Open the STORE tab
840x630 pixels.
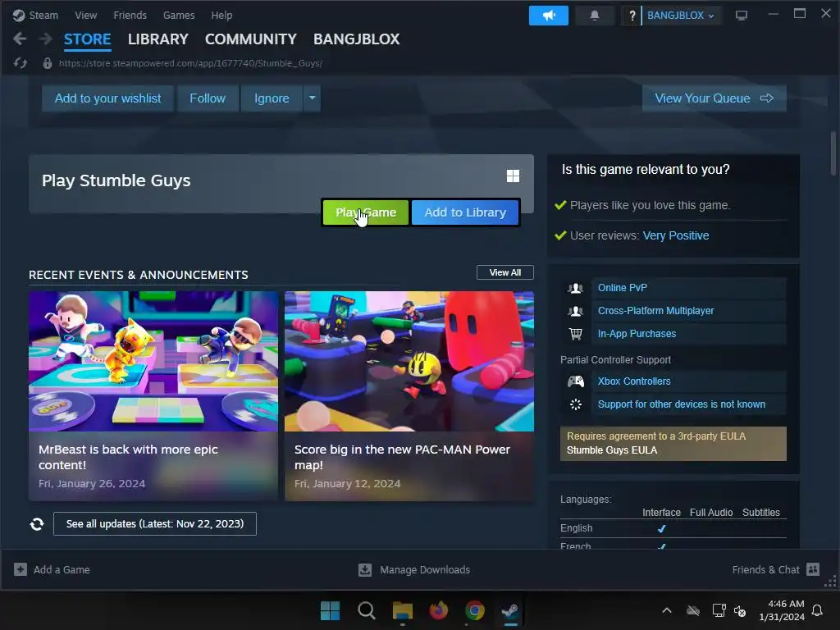[87, 39]
